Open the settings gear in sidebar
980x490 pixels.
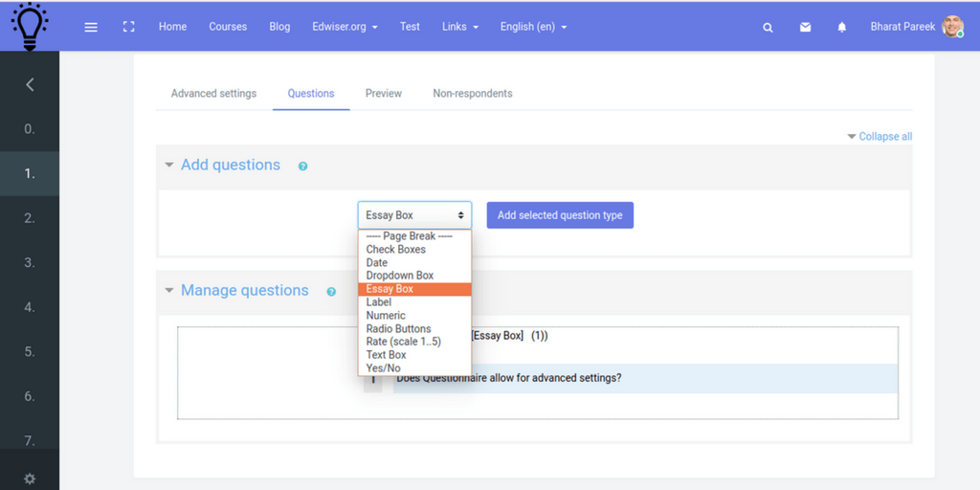[30, 479]
